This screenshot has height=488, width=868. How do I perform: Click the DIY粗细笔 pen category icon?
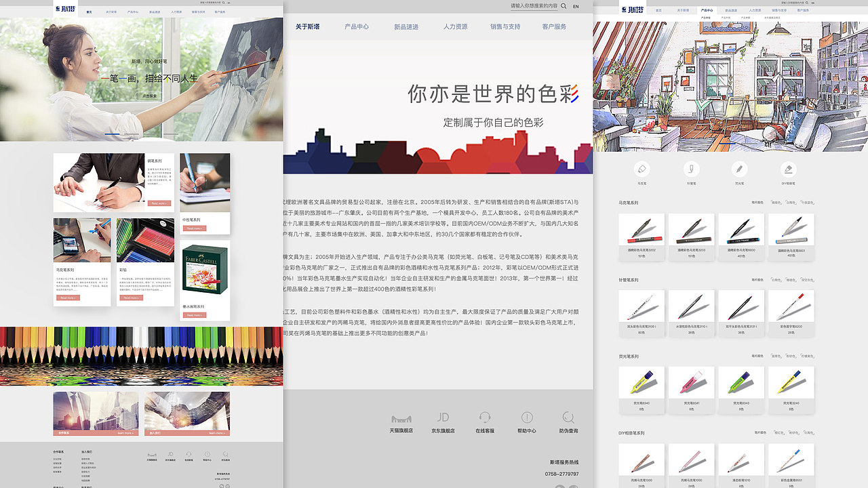tap(790, 168)
